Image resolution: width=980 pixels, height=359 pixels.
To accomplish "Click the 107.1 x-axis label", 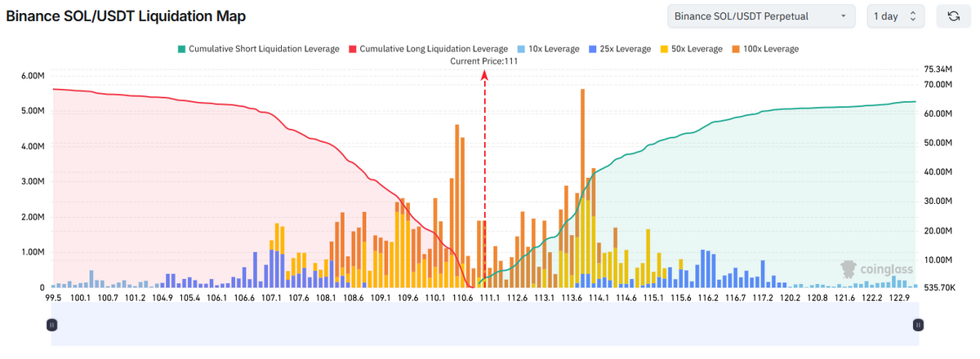I will point(272,298).
